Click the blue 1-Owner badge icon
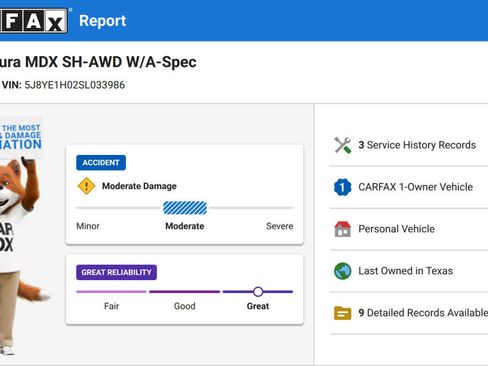The image size is (488, 366). [x=343, y=187]
